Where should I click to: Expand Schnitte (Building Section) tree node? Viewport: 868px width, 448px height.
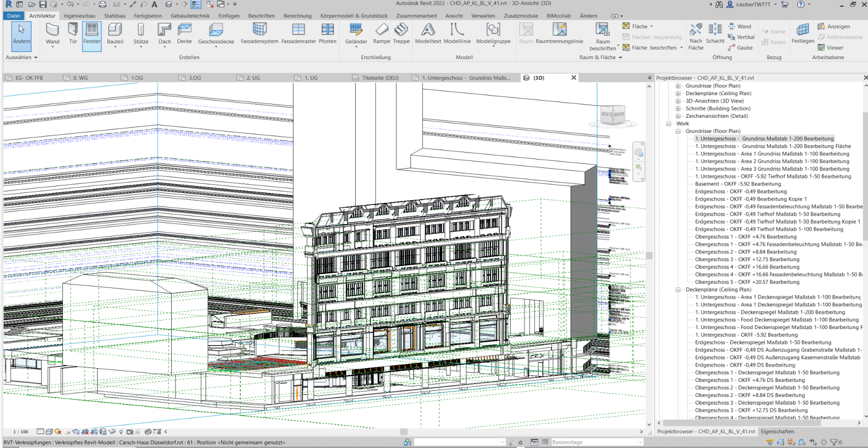coord(678,108)
